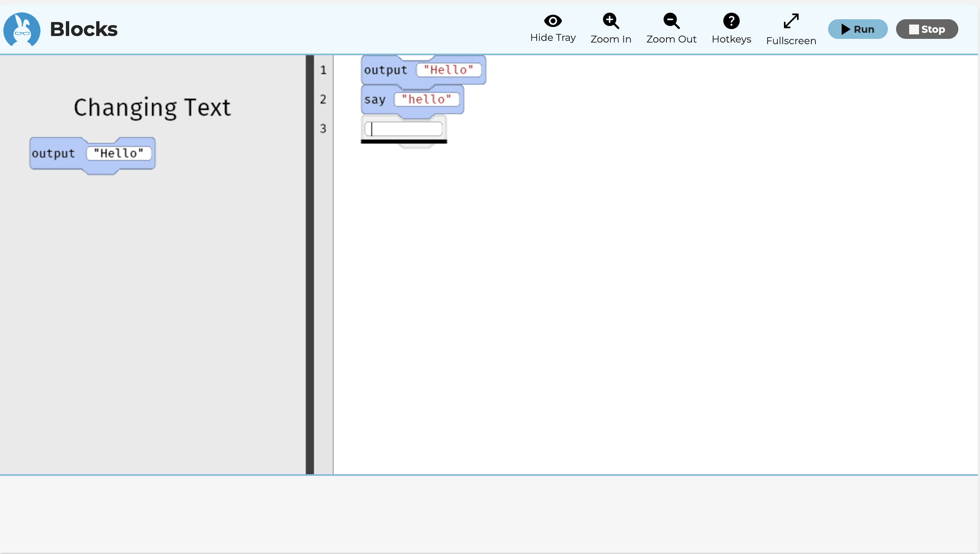The image size is (980, 554).
Task: Switch to Fullscreen mode using the arrows icon
Action: tap(791, 21)
